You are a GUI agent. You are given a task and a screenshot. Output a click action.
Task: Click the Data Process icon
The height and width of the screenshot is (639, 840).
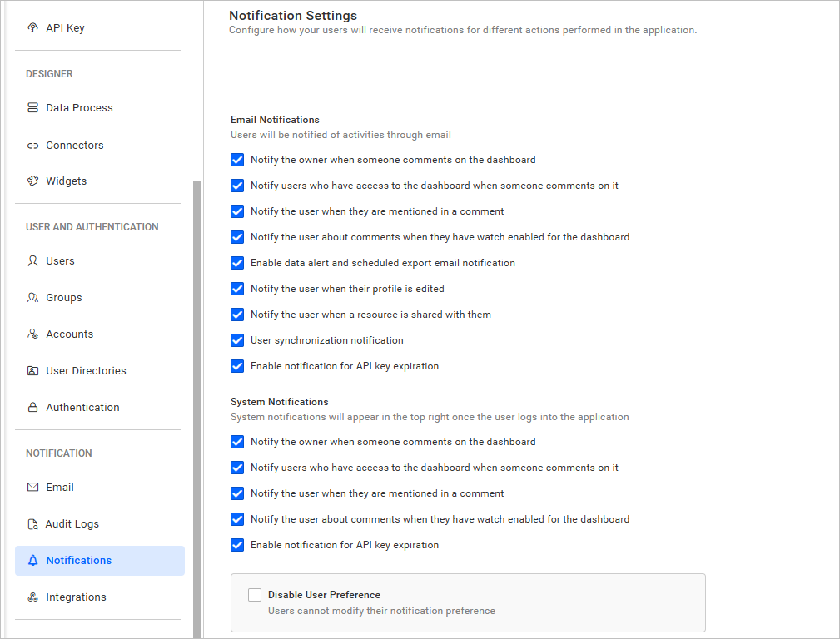click(32, 107)
